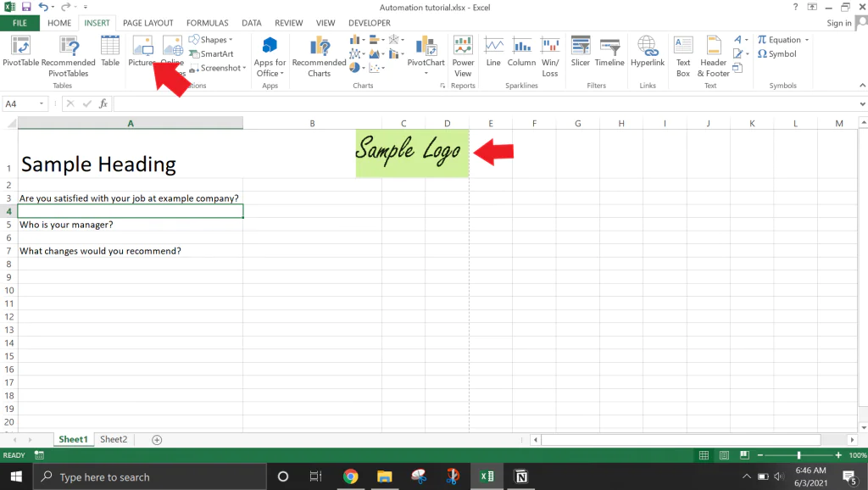This screenshot has width=868, height=490.
Task: Open Recommended PivotTables
Action: [68, 56]
